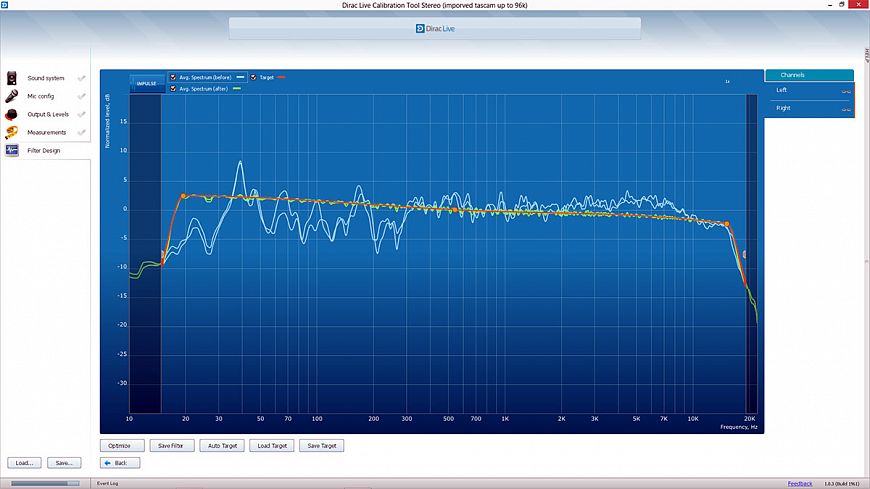Click the link icon for Left channel
Viewport: 870px width, 489px height.
(846, 91)
